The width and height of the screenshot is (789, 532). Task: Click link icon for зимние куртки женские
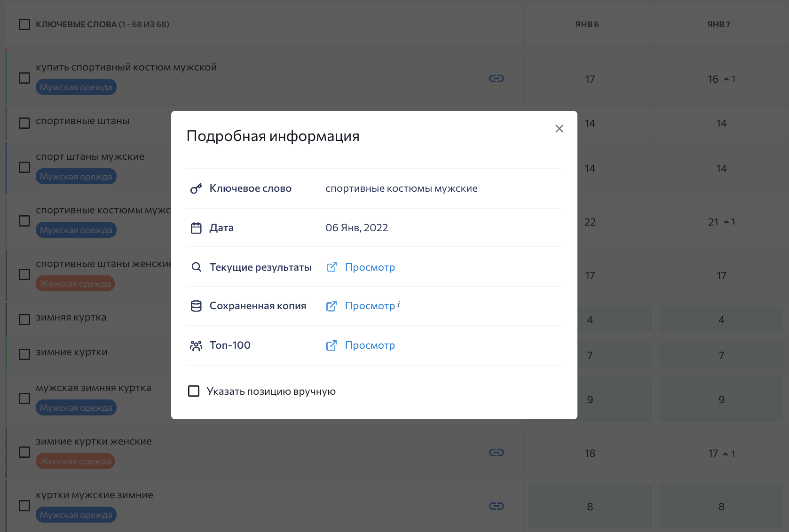tap(497, 453)
